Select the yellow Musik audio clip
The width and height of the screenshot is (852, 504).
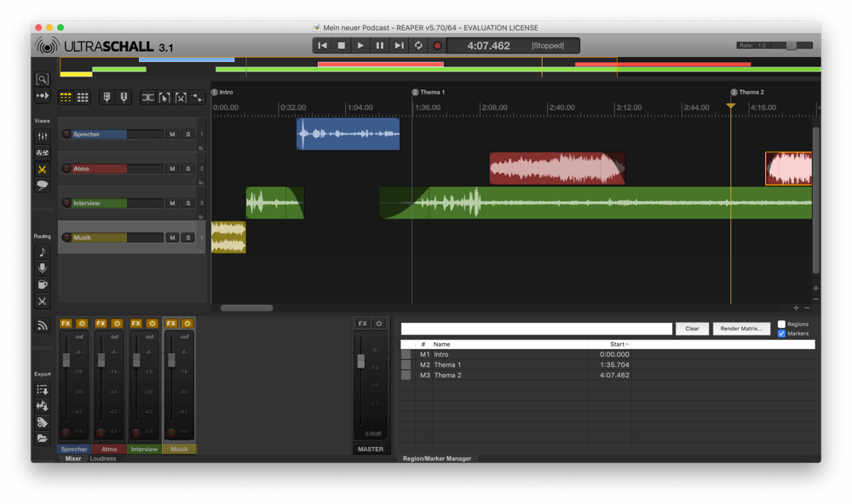coord(228,238)
